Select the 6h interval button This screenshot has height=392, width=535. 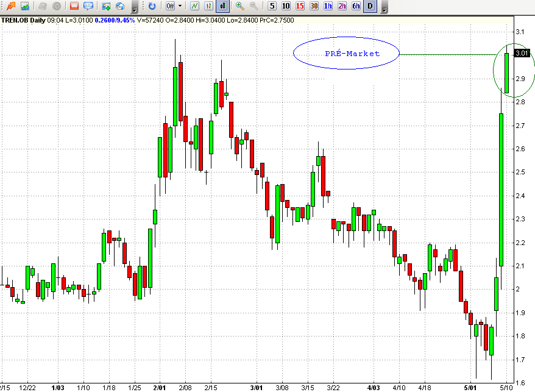pos(356,6)
